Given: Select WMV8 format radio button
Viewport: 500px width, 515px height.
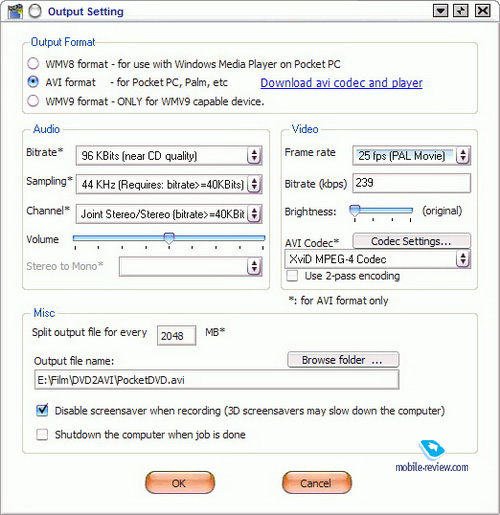Looking at the screenshot, I should tap(33, 63).
